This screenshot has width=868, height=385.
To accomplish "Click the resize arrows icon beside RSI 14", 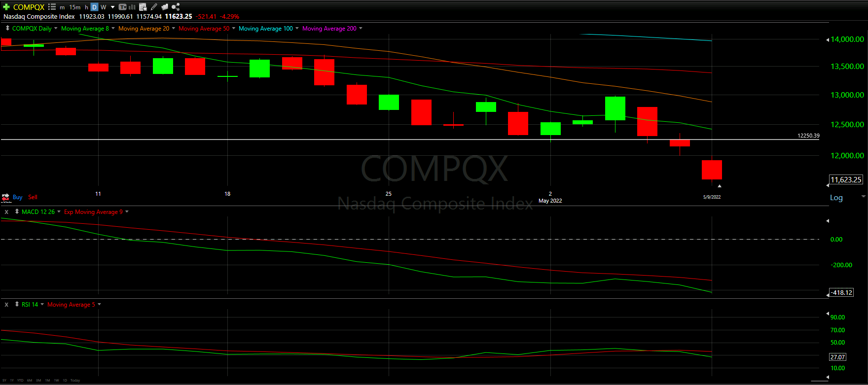I will [17, 304].
